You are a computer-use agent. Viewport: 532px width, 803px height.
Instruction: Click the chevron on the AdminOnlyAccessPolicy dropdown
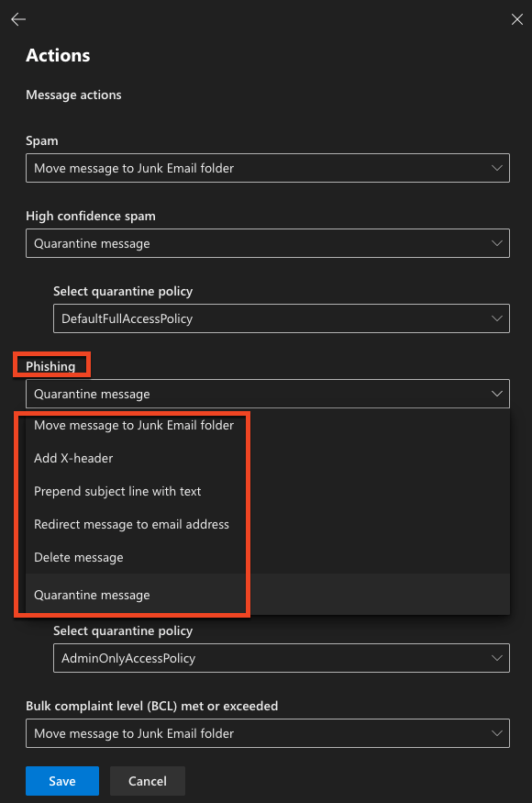click(x=498, y=657)
